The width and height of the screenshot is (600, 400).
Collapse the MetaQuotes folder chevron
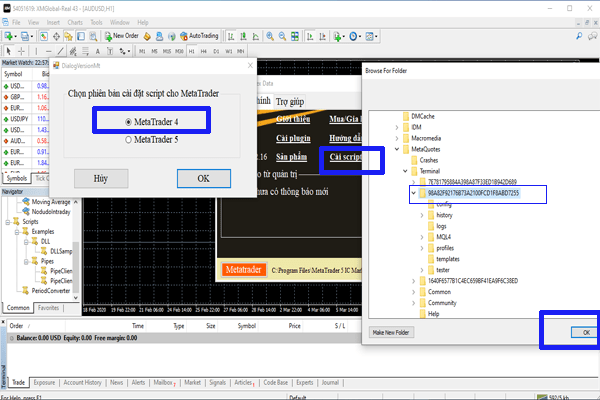397,149
